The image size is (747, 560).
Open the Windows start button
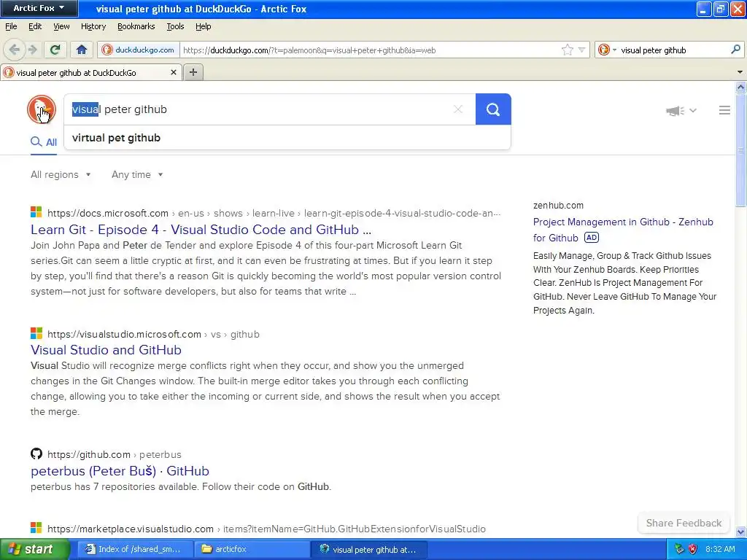(x=35, y=549)
